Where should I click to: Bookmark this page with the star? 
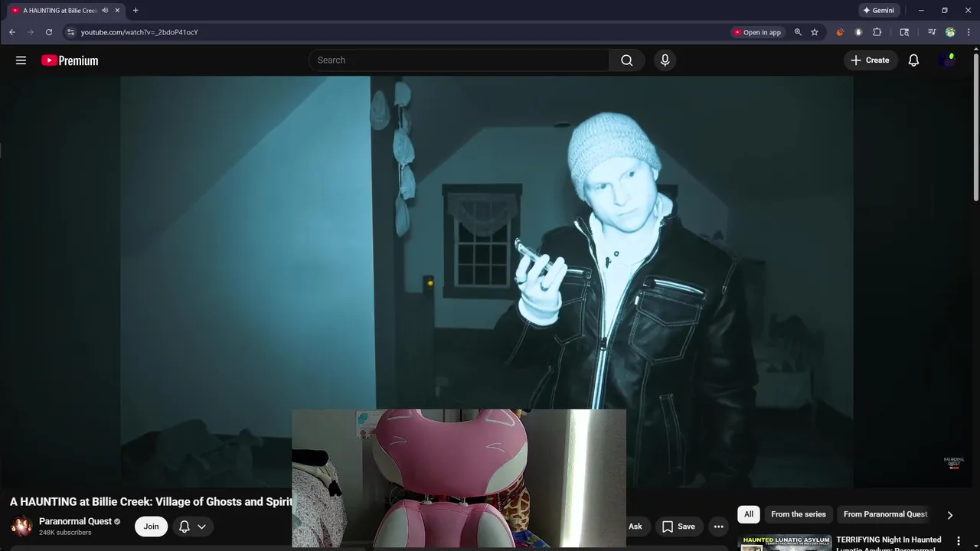[815, 32]
